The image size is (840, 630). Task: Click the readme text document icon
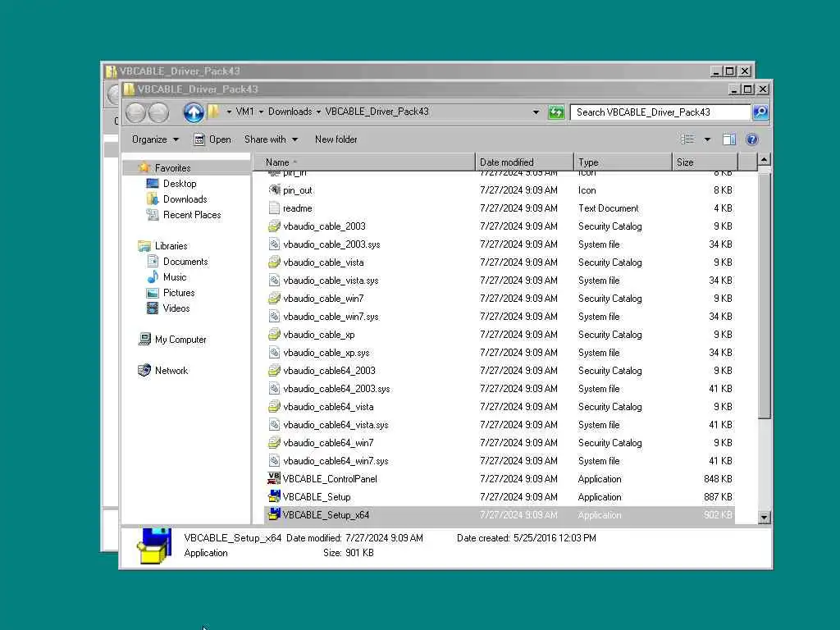[274, 208]
